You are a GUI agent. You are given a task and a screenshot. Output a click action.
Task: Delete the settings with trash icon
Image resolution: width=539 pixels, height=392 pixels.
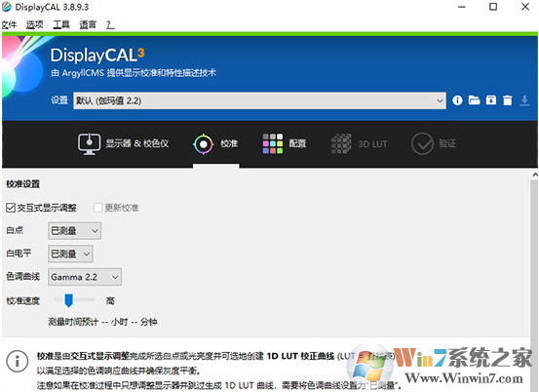click(x=508, y=100)
